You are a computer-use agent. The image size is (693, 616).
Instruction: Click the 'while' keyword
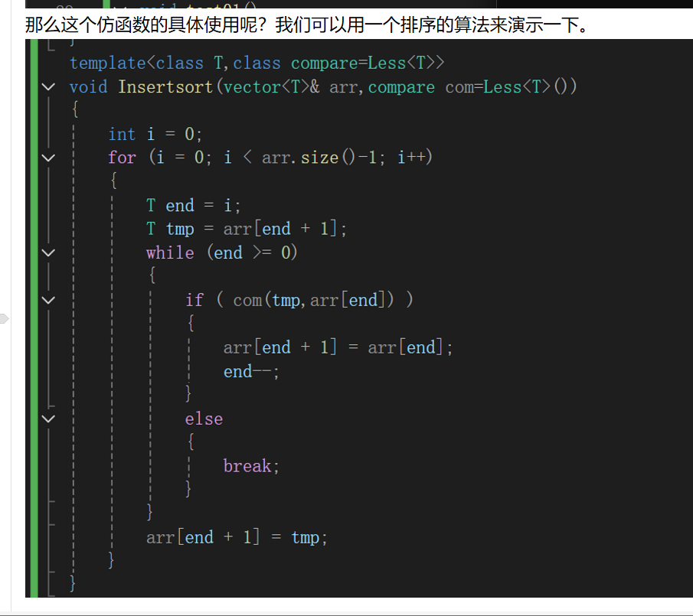pos(170,253)
